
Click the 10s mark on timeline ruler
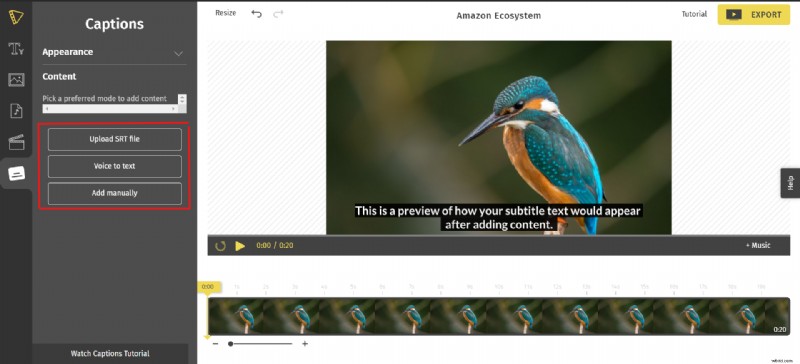pos(498,287)
